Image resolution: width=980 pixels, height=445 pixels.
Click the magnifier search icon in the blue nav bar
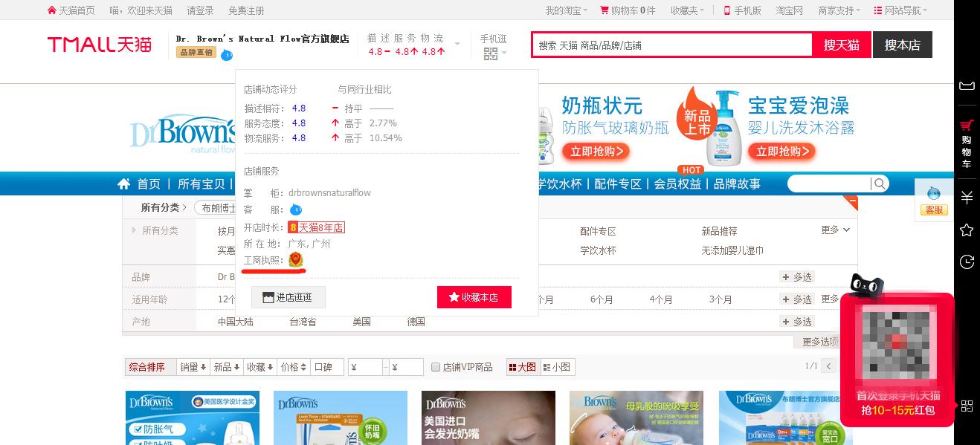[x=880, y=183]
